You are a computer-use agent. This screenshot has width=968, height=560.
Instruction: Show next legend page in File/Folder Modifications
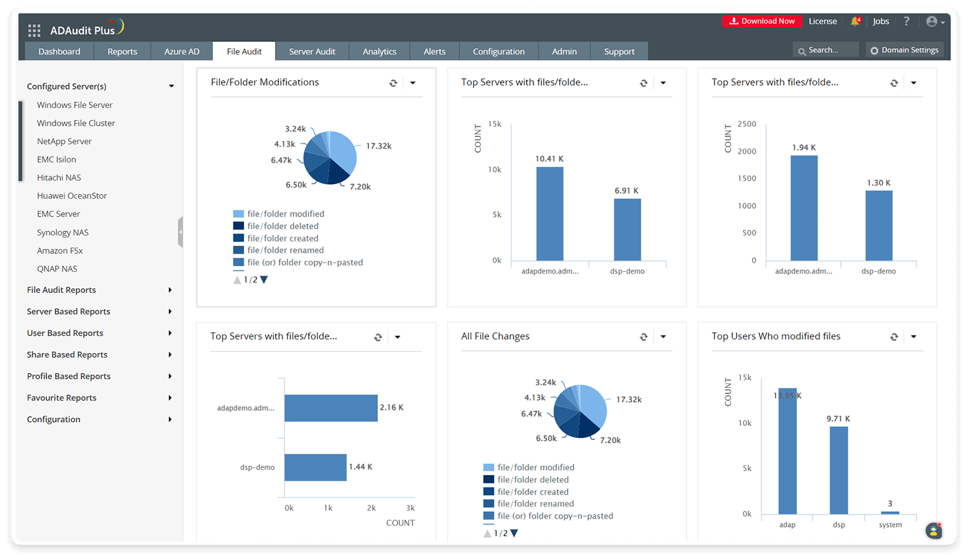264,280
